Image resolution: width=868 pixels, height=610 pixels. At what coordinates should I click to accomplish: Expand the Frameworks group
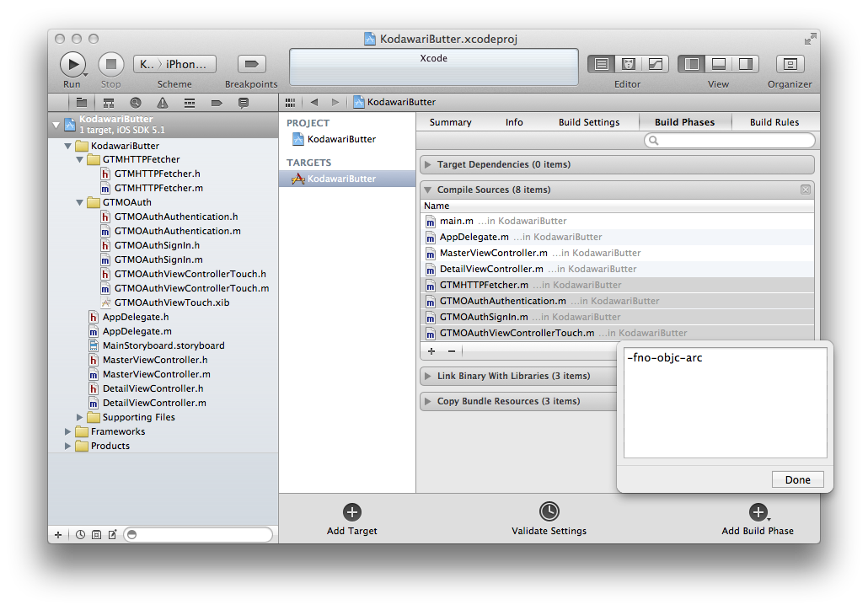pos(67,431)
